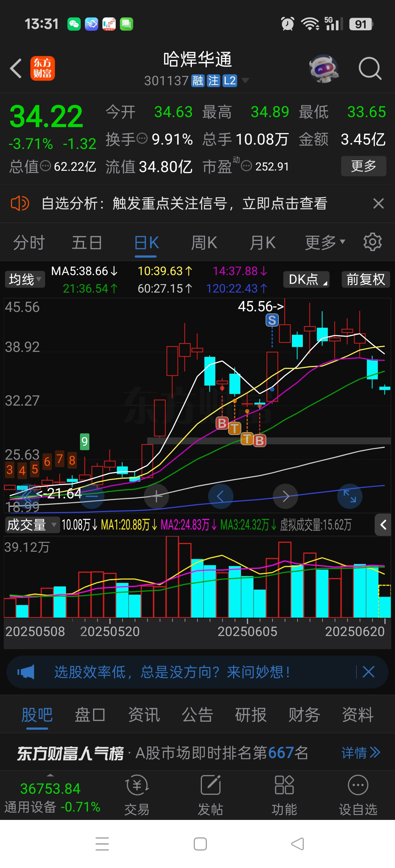Tap megaphone icon in 妙想 banner
Screen dimensions: 395x868
pyautogui.click(x=26, y=672)
